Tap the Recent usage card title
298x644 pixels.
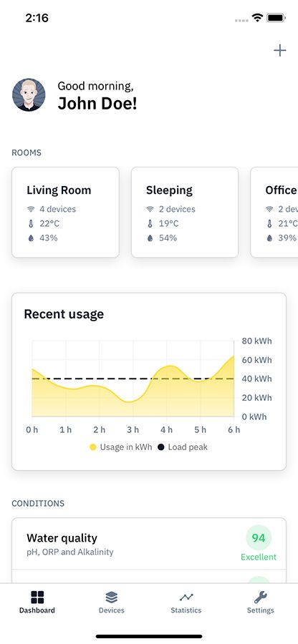(x=64, y=314)
